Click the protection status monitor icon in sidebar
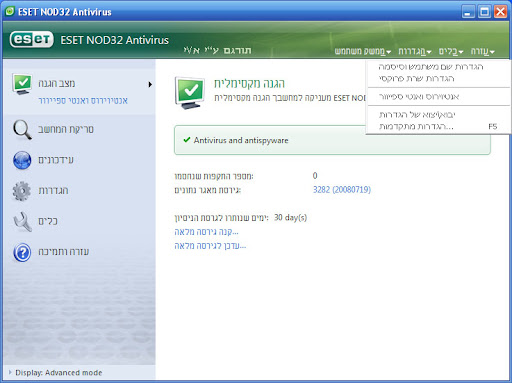 22,84
